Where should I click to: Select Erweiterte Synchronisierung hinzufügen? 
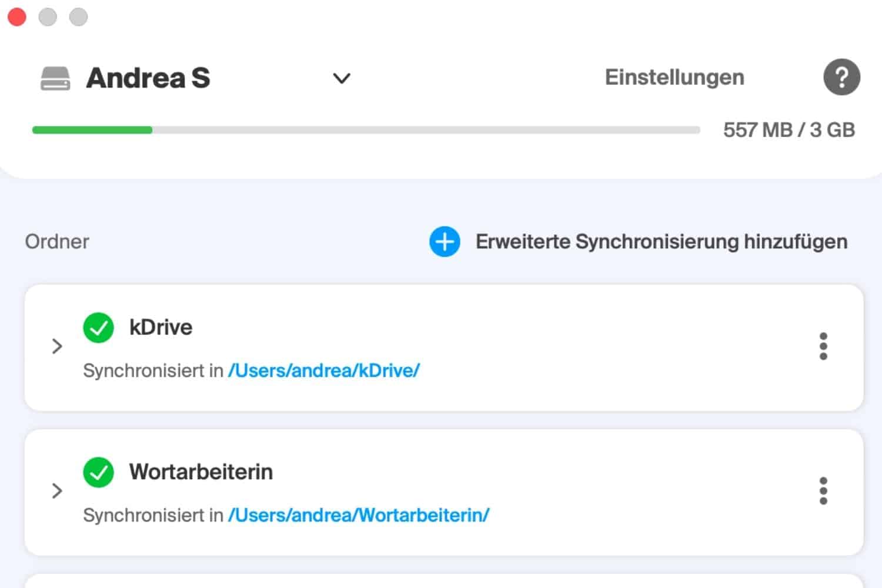point(661,242)
